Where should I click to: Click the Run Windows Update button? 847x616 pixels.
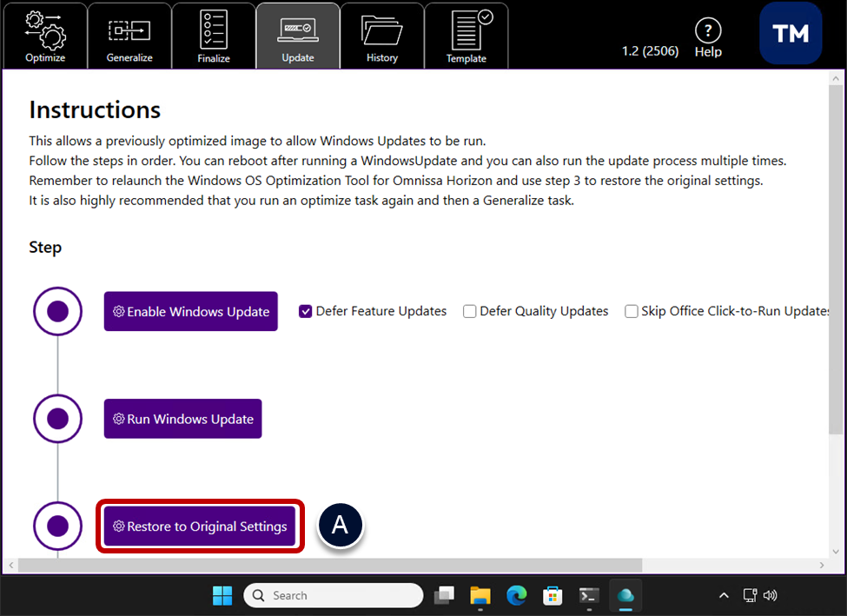point(182,419)
